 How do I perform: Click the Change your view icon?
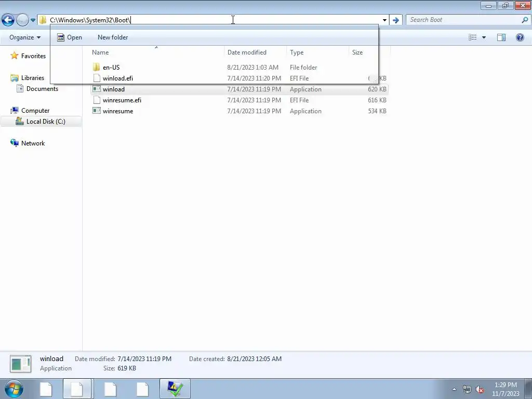pos(473,37)
